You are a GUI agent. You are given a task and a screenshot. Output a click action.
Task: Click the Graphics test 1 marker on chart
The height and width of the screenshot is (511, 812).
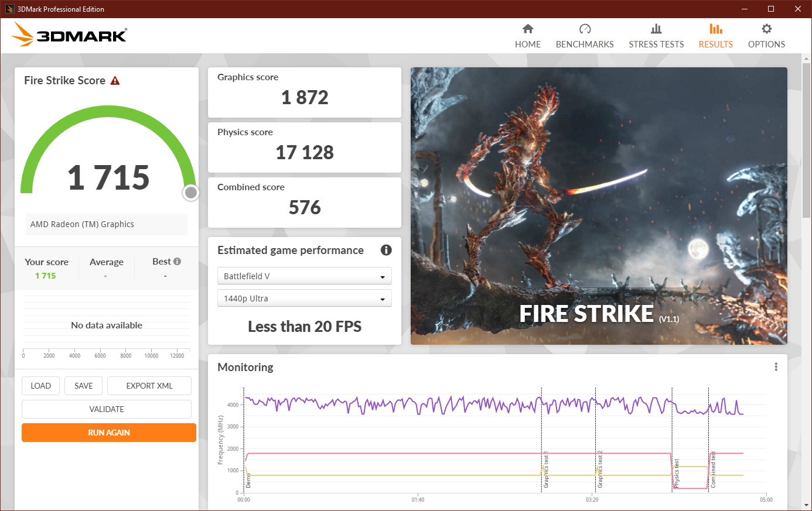coord(546,471)
